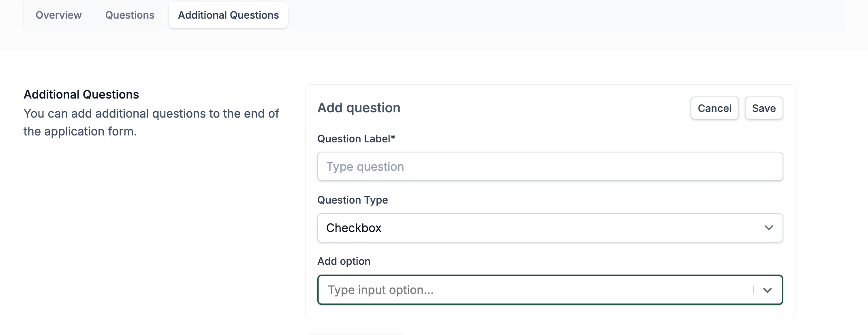Click the Question Type chevron arrow
This screenshot has width=868, height=335.
[769, 228]
